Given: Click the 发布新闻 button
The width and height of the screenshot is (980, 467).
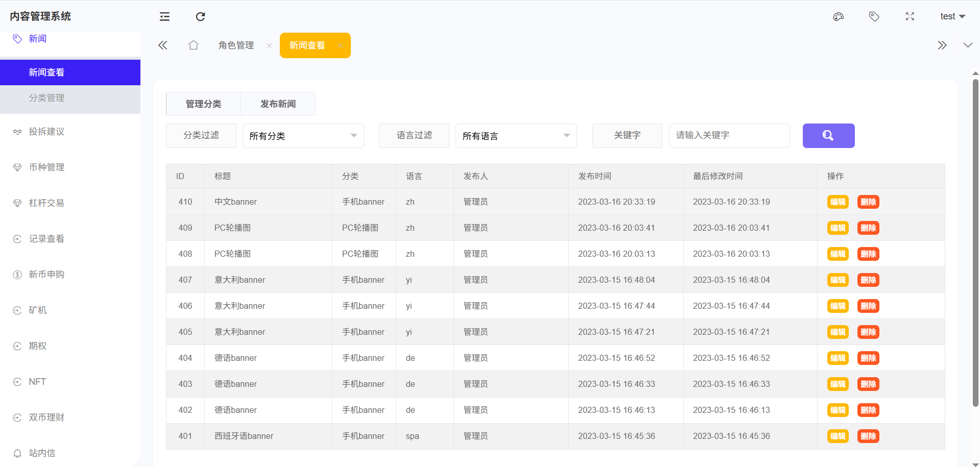Looking at the screenshot, I should [x=278, y=104].
